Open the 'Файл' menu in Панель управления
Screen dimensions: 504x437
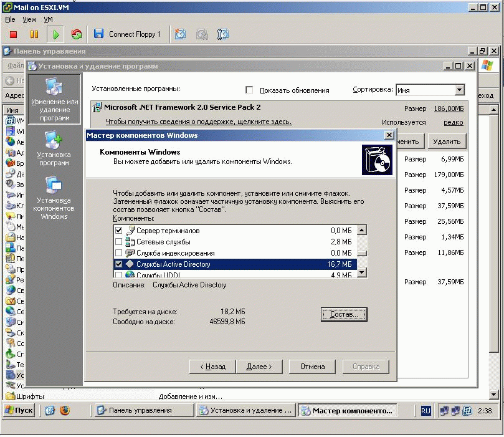pos(15,65)
